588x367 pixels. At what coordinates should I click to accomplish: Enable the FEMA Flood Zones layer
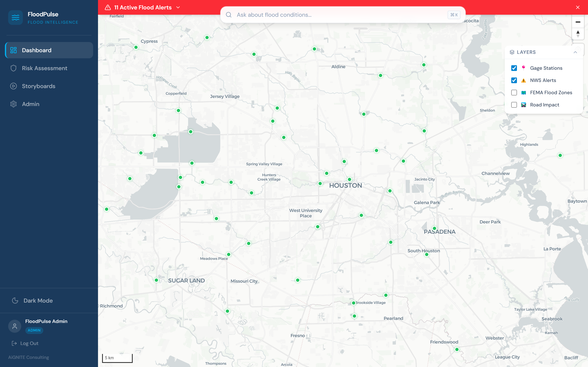pos(514,93)
